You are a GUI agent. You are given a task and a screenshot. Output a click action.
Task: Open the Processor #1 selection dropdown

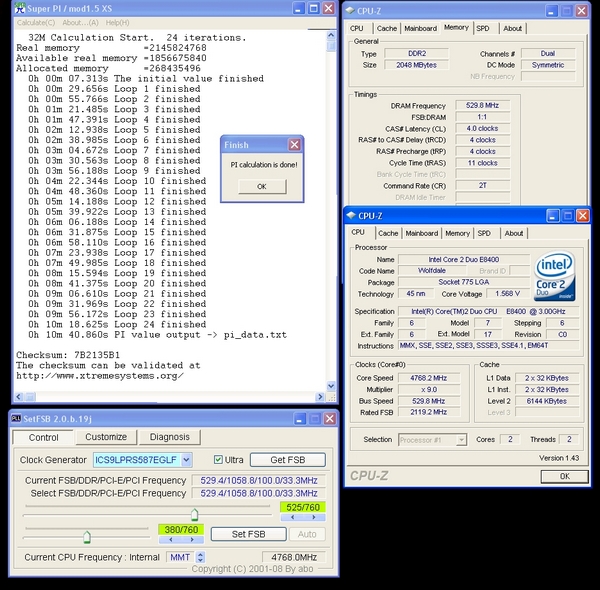461,440
